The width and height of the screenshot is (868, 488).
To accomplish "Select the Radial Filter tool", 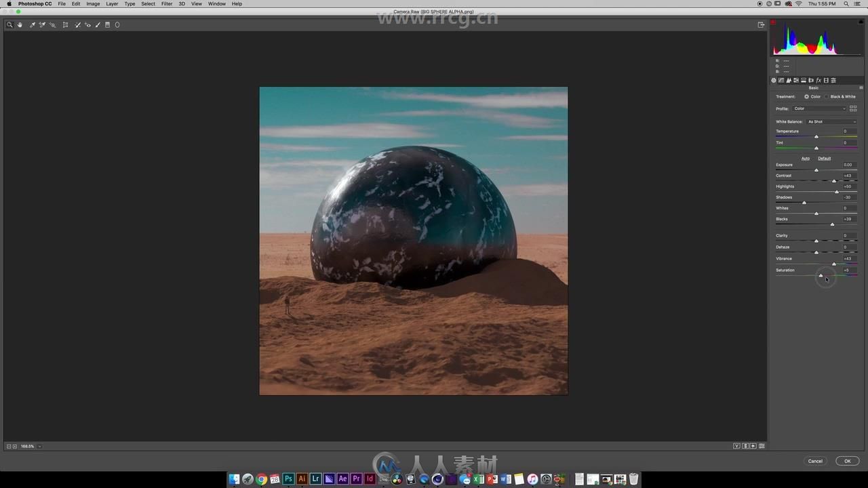I will tap(117, 24).
